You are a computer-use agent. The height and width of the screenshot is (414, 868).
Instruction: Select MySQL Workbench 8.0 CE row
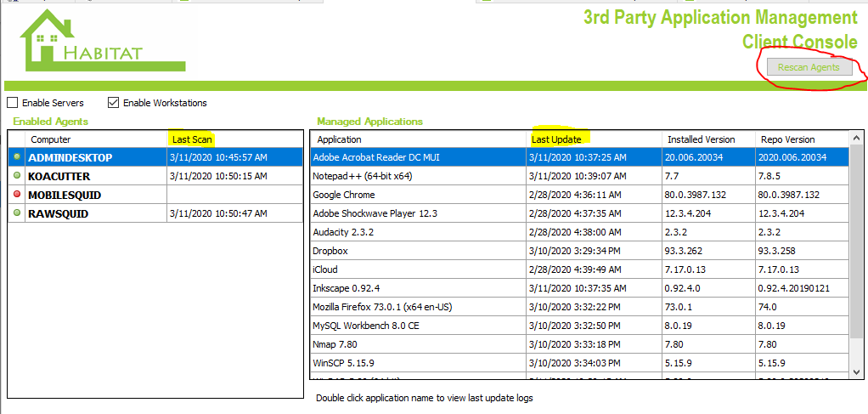579,326
